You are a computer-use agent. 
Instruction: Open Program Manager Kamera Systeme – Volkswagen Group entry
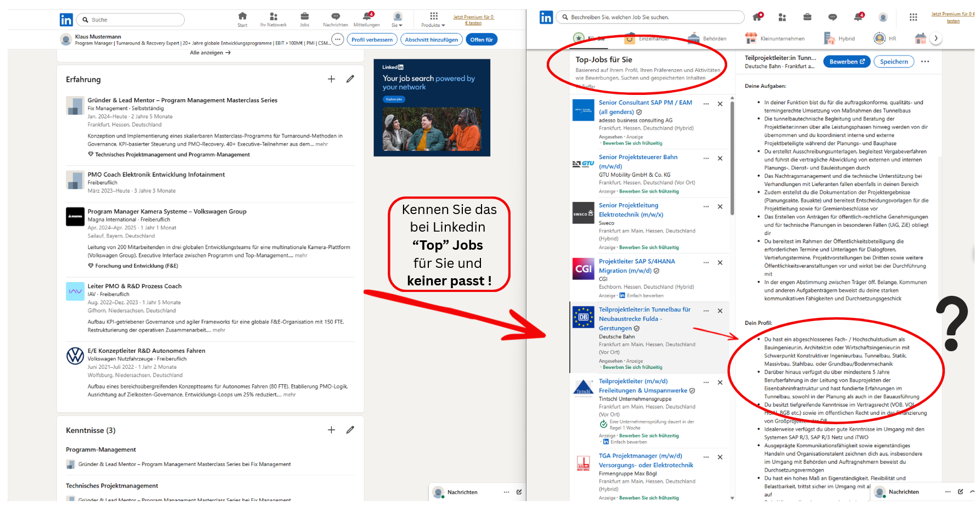(167, 211)
